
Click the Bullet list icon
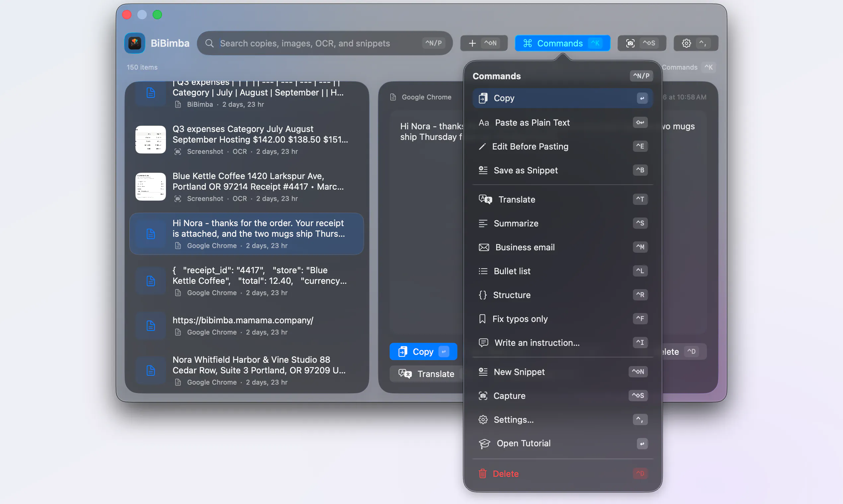click(x=483, y=271)
